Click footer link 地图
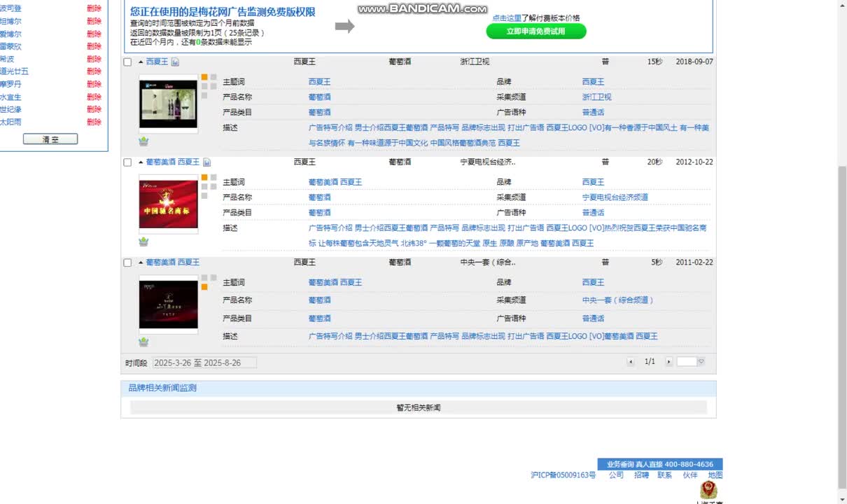 click(715, 475)
